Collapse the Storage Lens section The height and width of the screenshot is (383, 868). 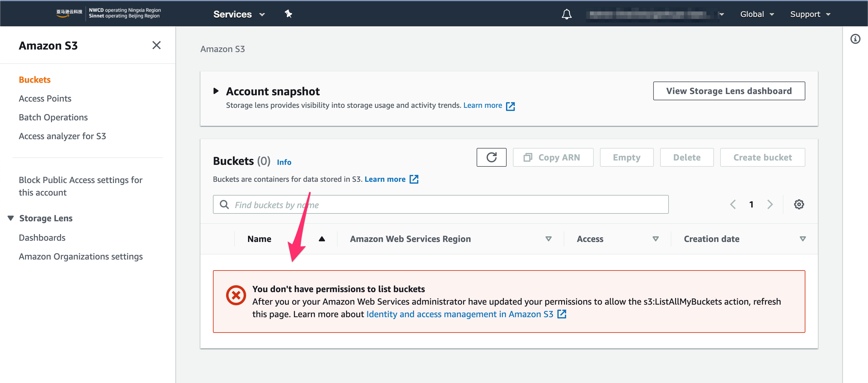pyautogui.click(x=11, y=218)
